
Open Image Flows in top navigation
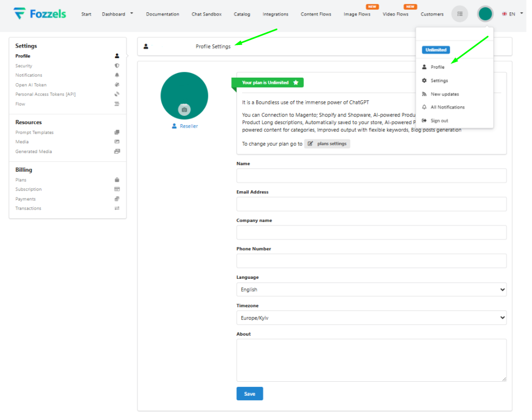coord(357,14)
